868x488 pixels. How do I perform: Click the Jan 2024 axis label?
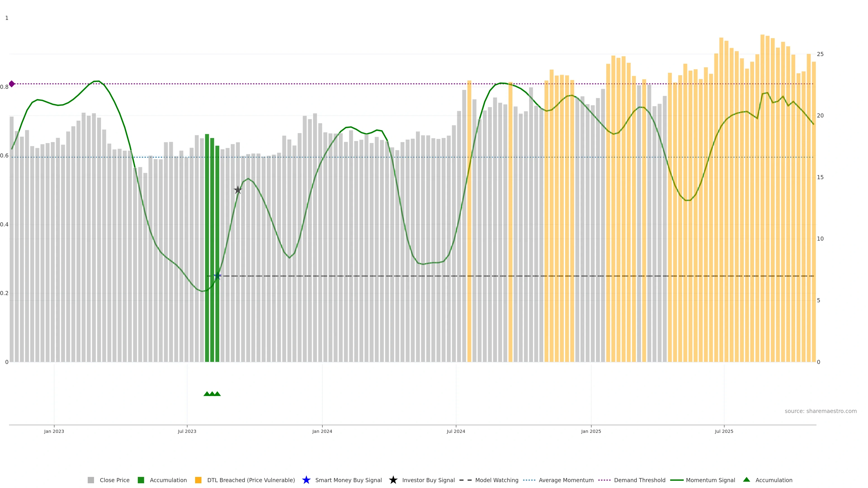[x=322, y=431]
